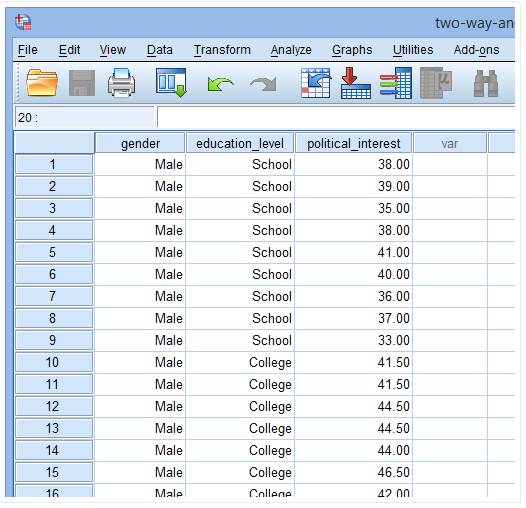
Task: Click the gray Redo arrow
Action: click(264, 84)
